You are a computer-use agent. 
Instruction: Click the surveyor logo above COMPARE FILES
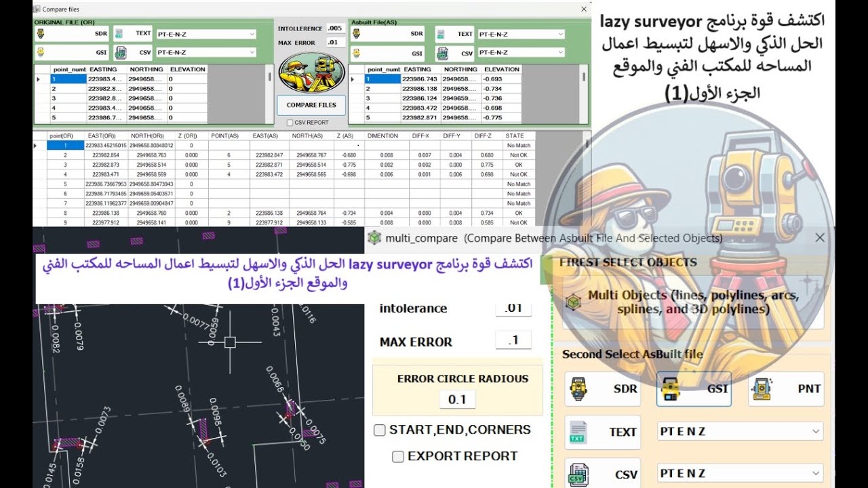tap(311, 73)
